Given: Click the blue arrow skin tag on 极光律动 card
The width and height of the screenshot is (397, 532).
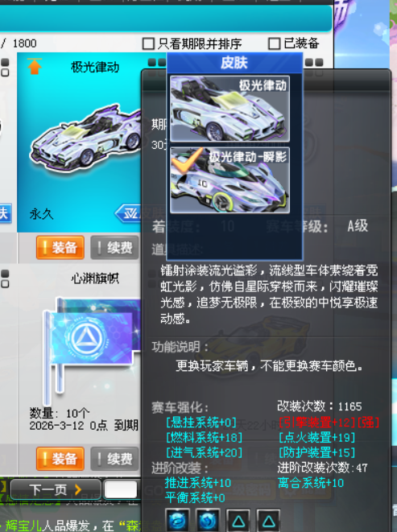Looking at the screenshot, I should (128, 213).
